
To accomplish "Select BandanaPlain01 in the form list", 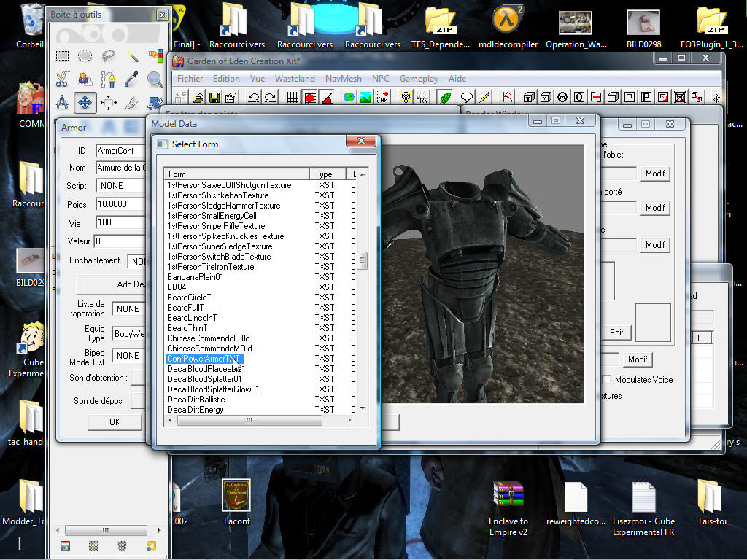I will (x=196, y=277).
